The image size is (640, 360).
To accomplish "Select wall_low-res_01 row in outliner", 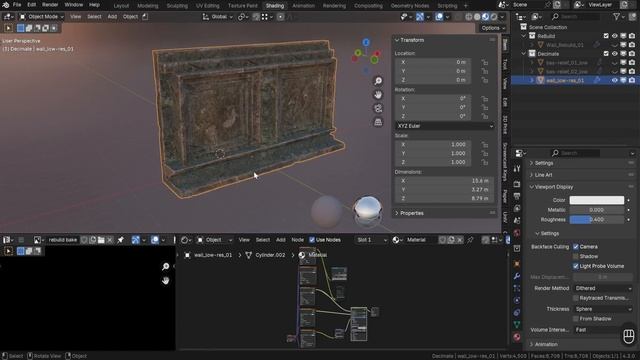I will click(575, 80).
